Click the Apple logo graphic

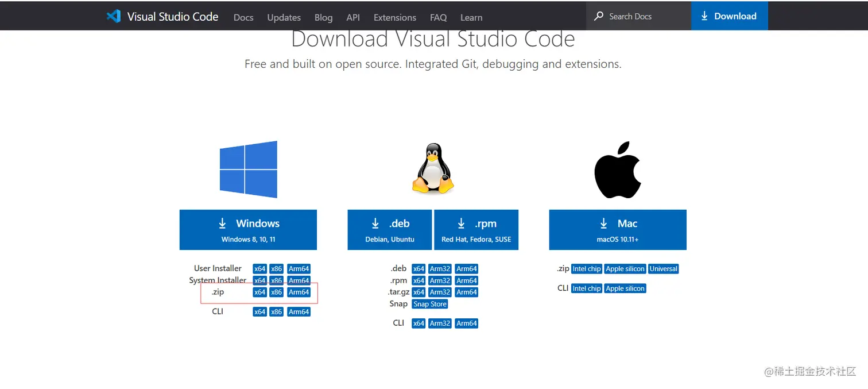pyautogui.click(x=618, y=171)
